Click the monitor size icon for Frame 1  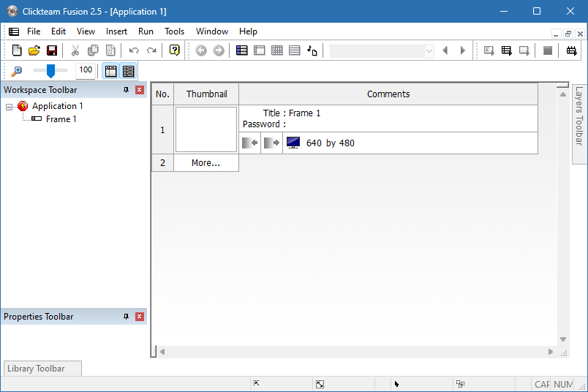293,143
